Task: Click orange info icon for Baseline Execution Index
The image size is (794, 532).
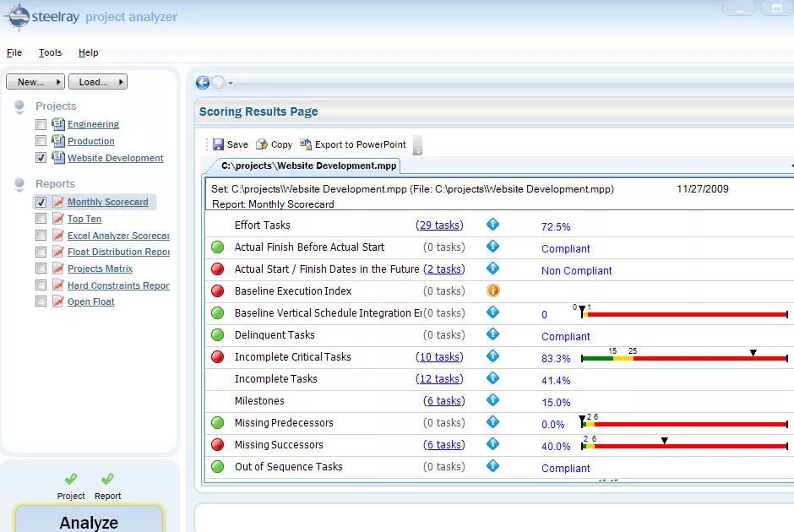Action: (492, 290)
